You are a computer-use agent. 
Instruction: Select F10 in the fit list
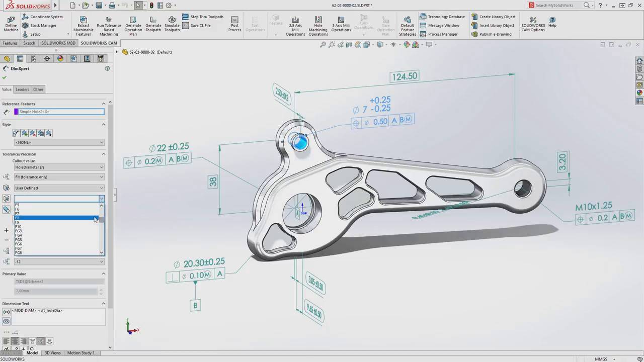click(56, 227)
